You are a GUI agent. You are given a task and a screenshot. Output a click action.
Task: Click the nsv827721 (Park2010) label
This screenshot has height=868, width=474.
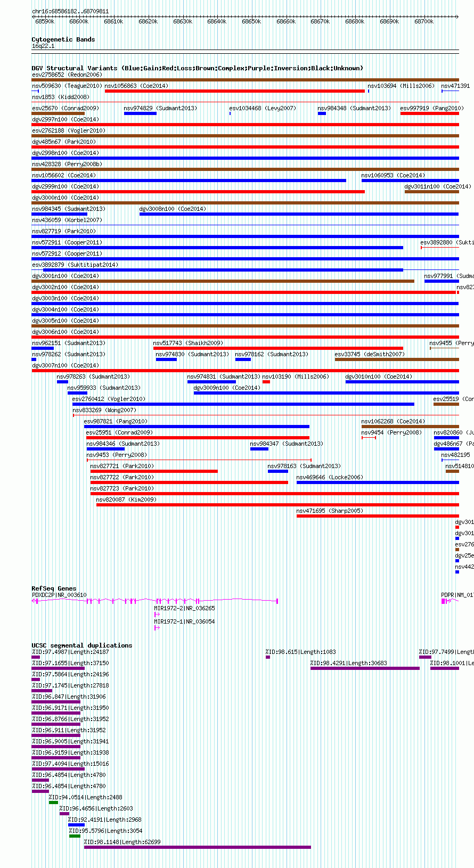point(122,466)
